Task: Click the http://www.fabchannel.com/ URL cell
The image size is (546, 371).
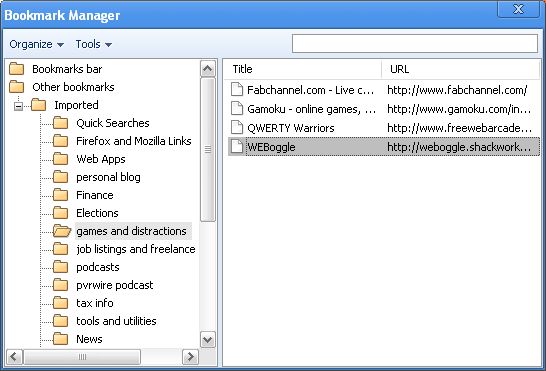Action: point(457,90)
